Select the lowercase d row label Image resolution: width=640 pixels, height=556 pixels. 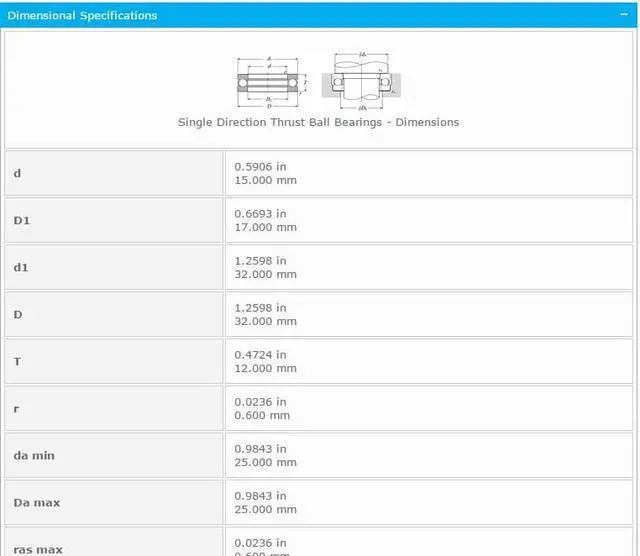point(17,173)
